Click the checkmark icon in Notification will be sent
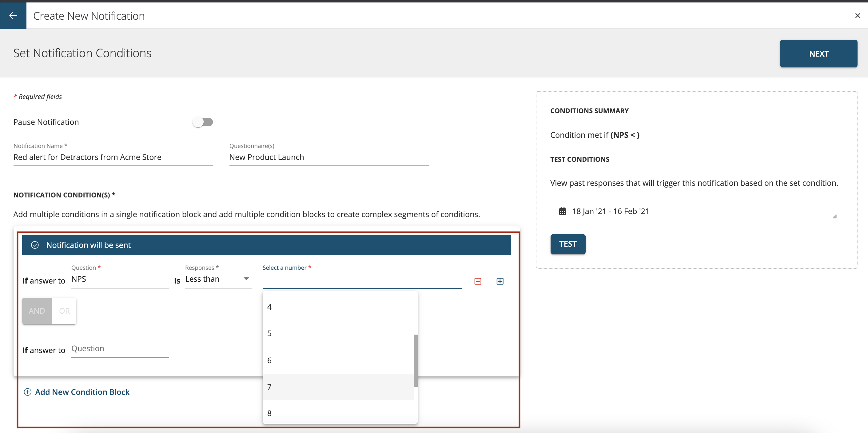868x433 pixels. [x=35, y=245]
